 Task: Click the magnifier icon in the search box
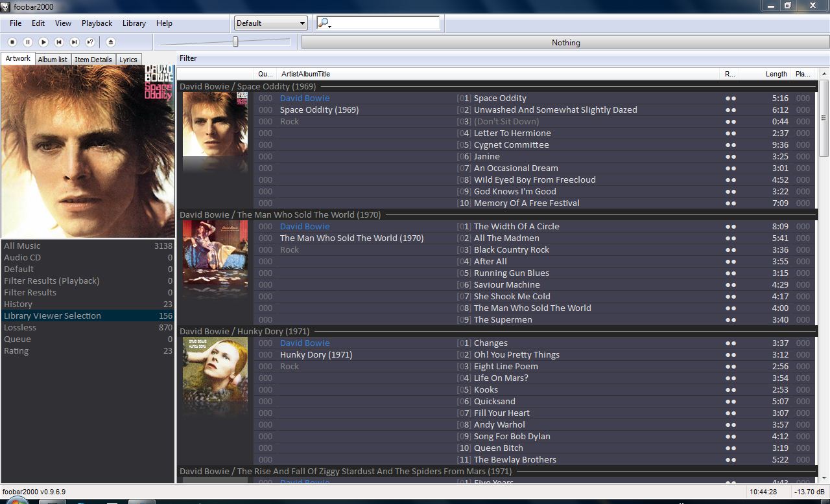pyautogui.click(x=324, y=23)
